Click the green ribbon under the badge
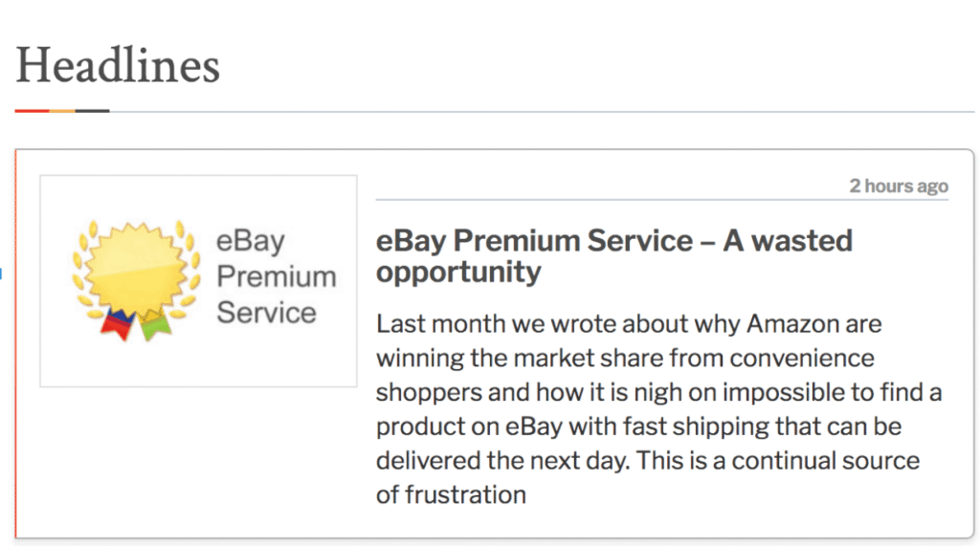 [x=154, y=326]
